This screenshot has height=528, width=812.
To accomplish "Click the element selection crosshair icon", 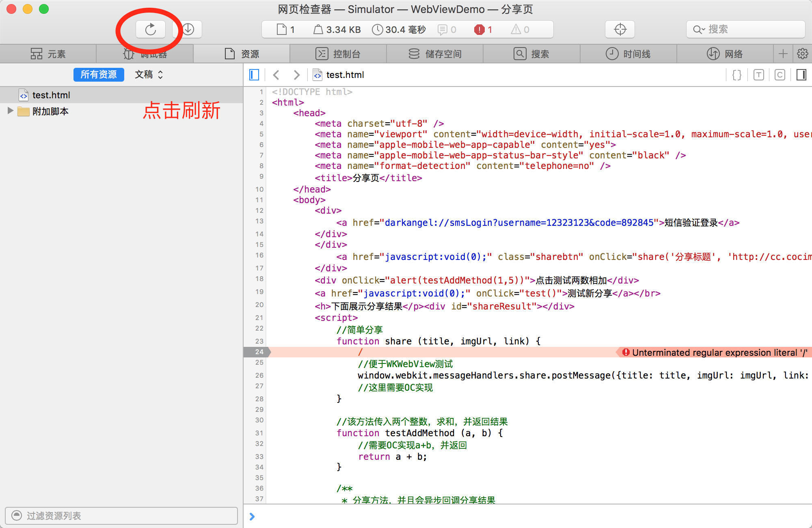I will point(620,29).
